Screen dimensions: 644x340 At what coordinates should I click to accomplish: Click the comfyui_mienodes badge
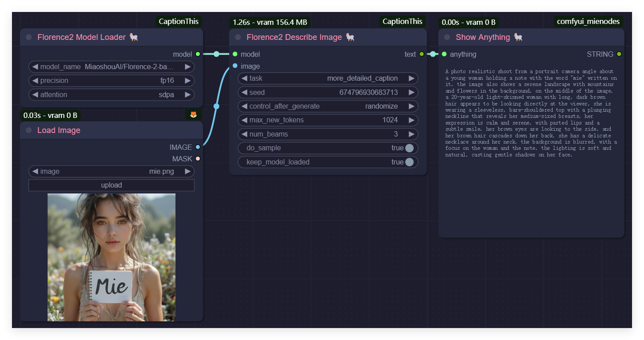click(x=588, y=21)
